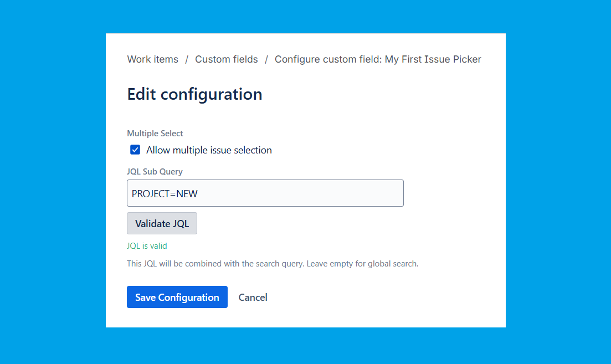Click blank white area right of Cancel
The image size is (611, 364).
(x=388, y=298)
